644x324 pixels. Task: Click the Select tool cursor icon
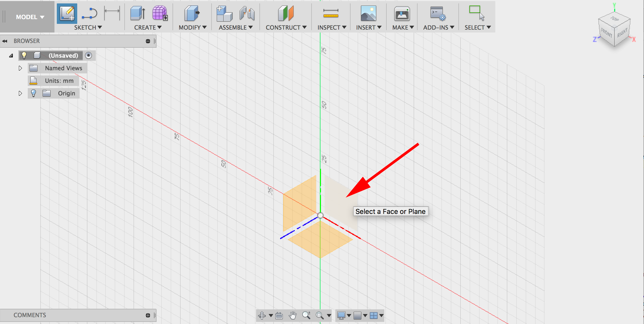coord(477,13)
